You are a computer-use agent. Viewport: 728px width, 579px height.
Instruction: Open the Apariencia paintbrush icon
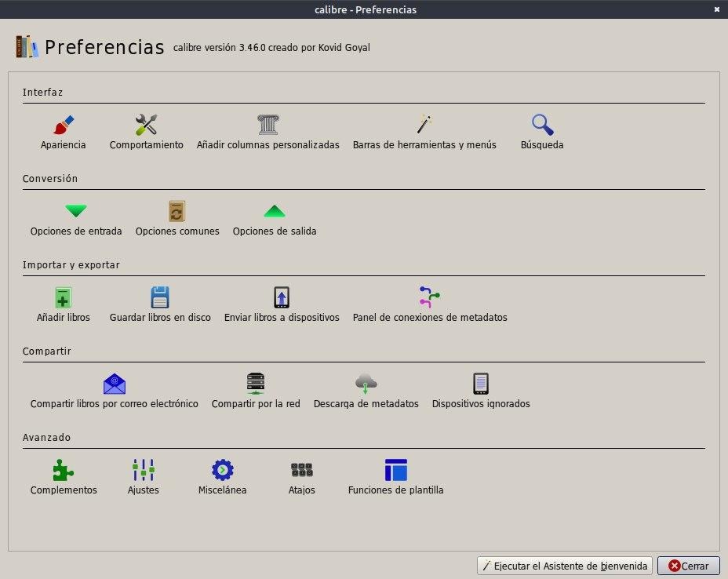click(63, 125)
